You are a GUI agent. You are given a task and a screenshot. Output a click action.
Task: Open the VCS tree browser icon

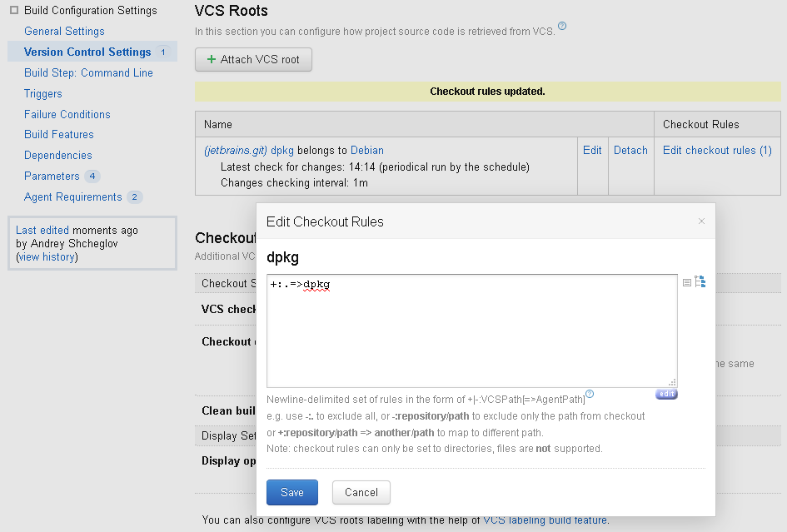[700, 282]
